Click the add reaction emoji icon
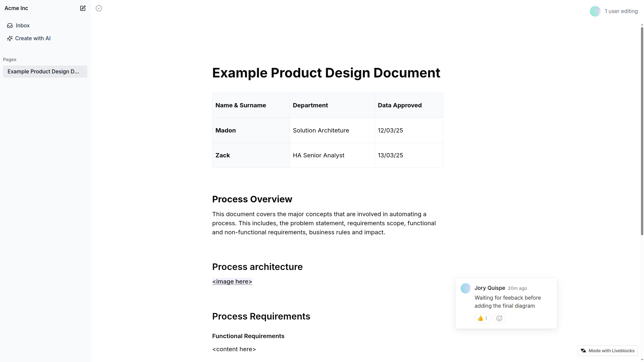644x362 pixels. click(x=499, y=318)
